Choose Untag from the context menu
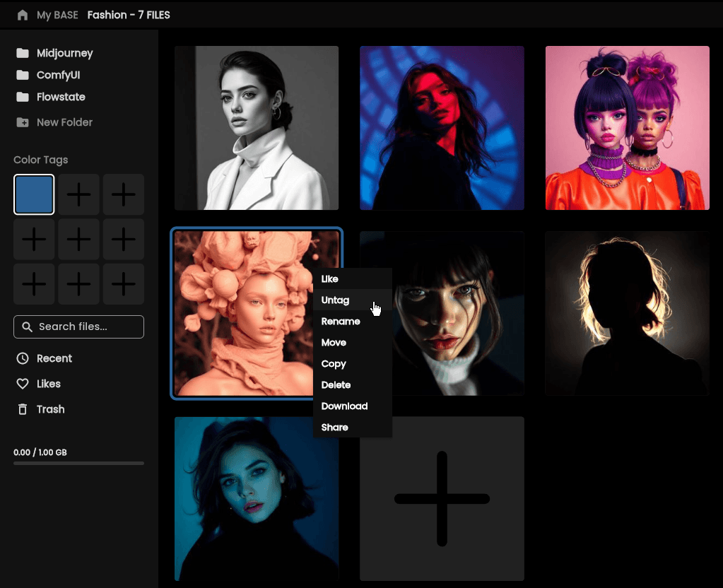The height and width of the screenshot is (588, 723). pos(353,300)
